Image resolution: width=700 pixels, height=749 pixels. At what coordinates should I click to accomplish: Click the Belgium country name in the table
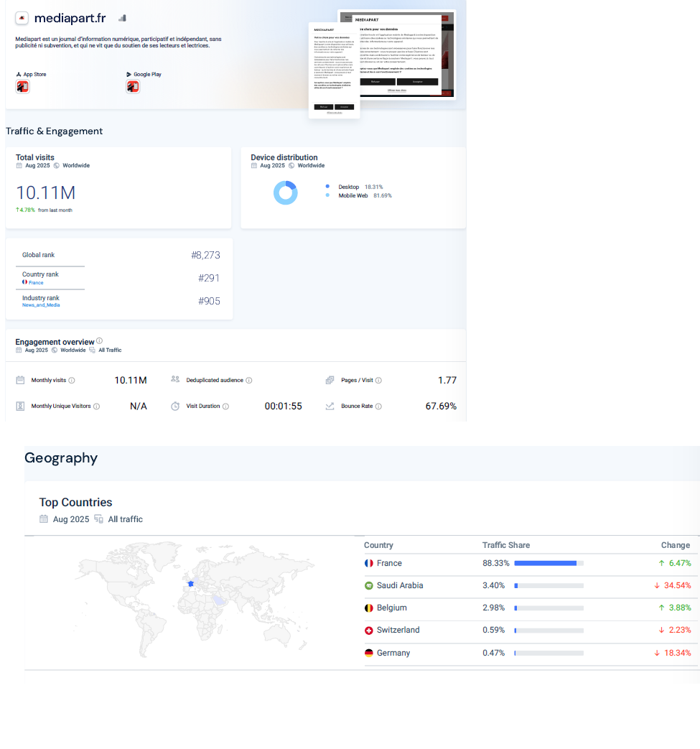pyautogui.click(x=392, y=608)
